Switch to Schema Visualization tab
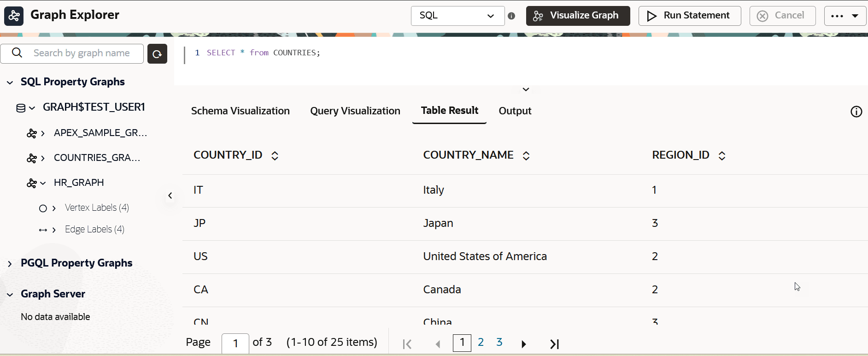868x356 pixels. point(240,111)
